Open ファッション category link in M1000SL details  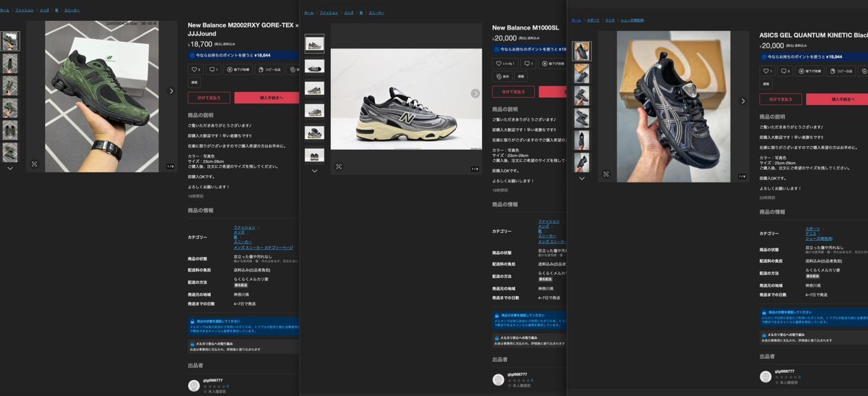pyautogui.click(x=549, y=222)
